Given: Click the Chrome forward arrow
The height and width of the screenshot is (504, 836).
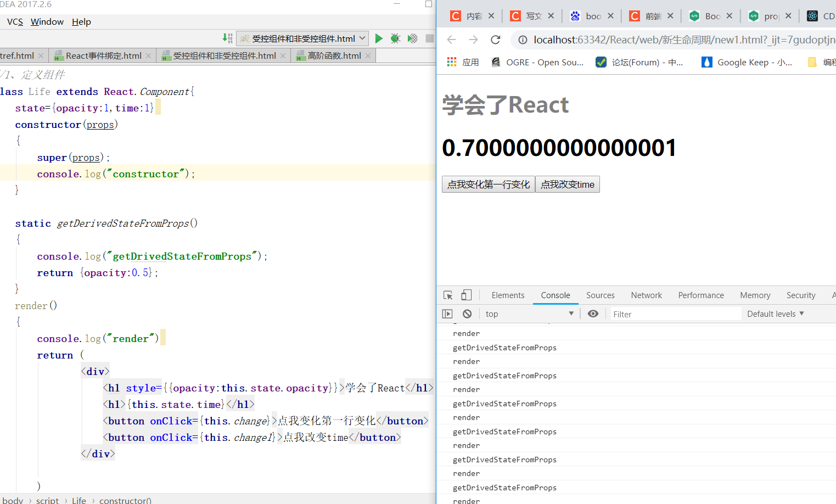Looking at the screenshot, I should tap(473, 40).
